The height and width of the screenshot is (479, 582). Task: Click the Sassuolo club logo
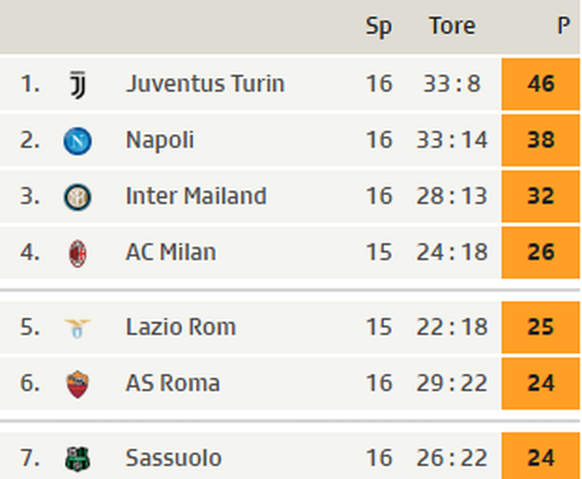tap(78, 459)
